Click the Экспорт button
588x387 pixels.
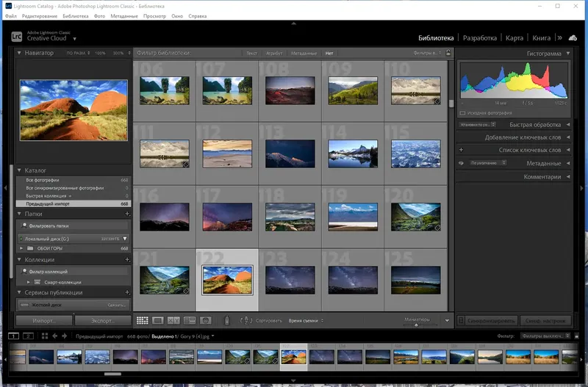104,321
